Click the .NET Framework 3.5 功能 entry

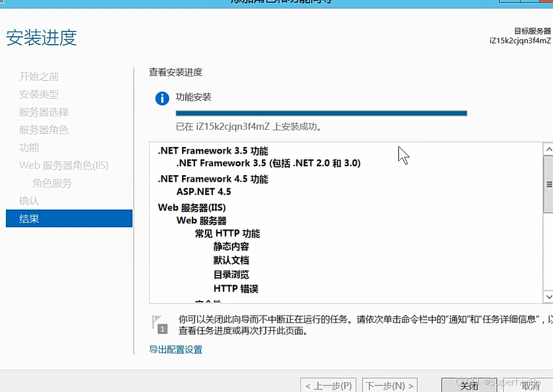pos(213,151)
